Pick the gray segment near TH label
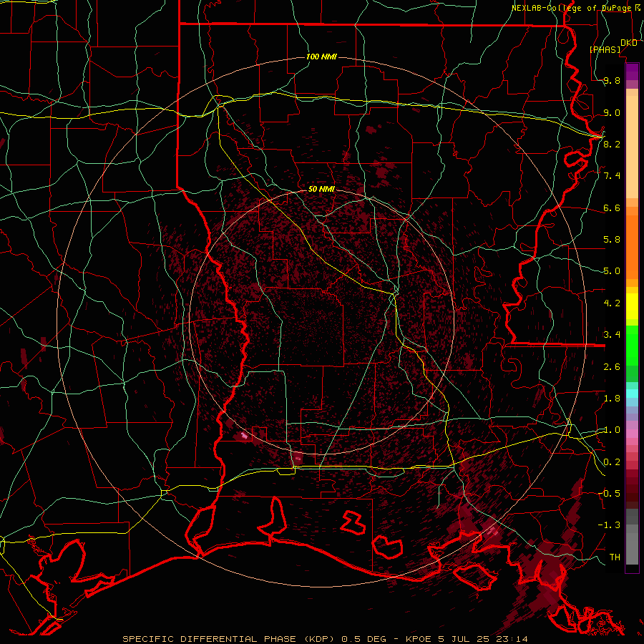Screen dimensions: 644x644 [632, 548]
